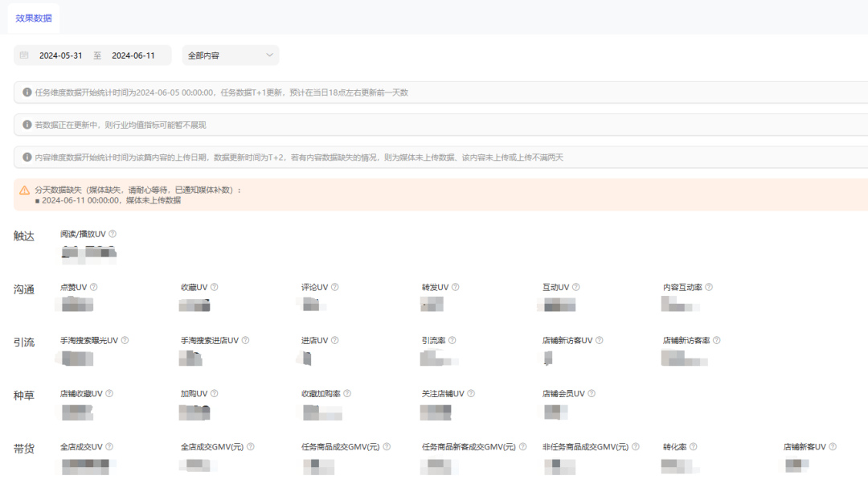Click the question mark next to 内容互动率
This screenshot has height=488, width=868.
click(710, 286)
